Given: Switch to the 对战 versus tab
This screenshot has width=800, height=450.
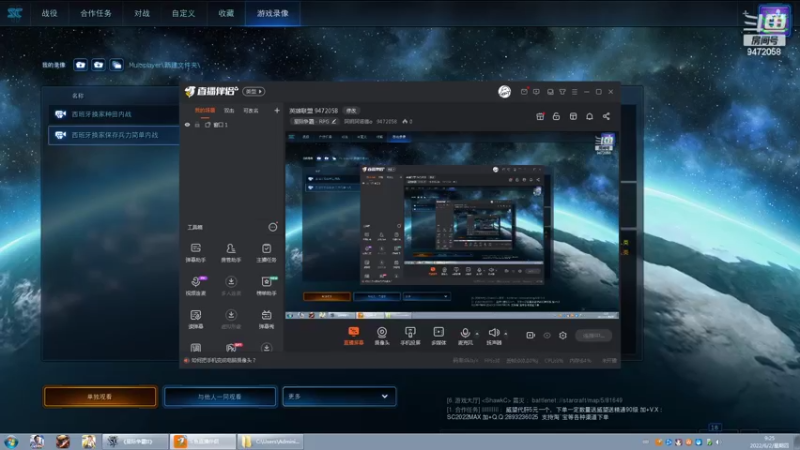Looking at the screenshot, I should (x=142, y=13).
